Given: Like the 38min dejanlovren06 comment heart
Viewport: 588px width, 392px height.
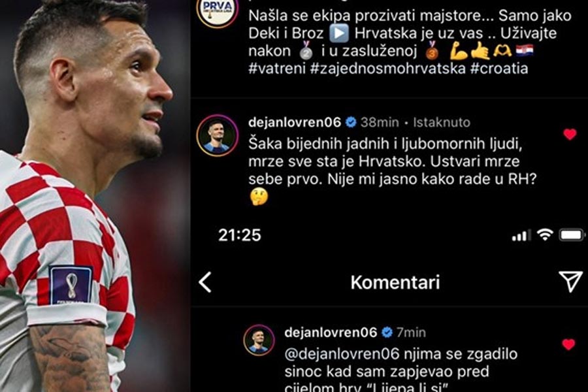Looking at the screenshot, I should (570, 135).
